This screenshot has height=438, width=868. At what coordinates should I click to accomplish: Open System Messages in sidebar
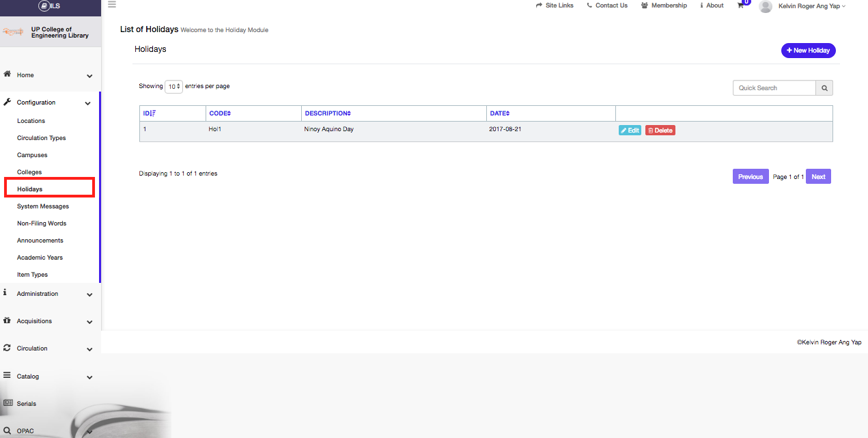coord(43,206)
